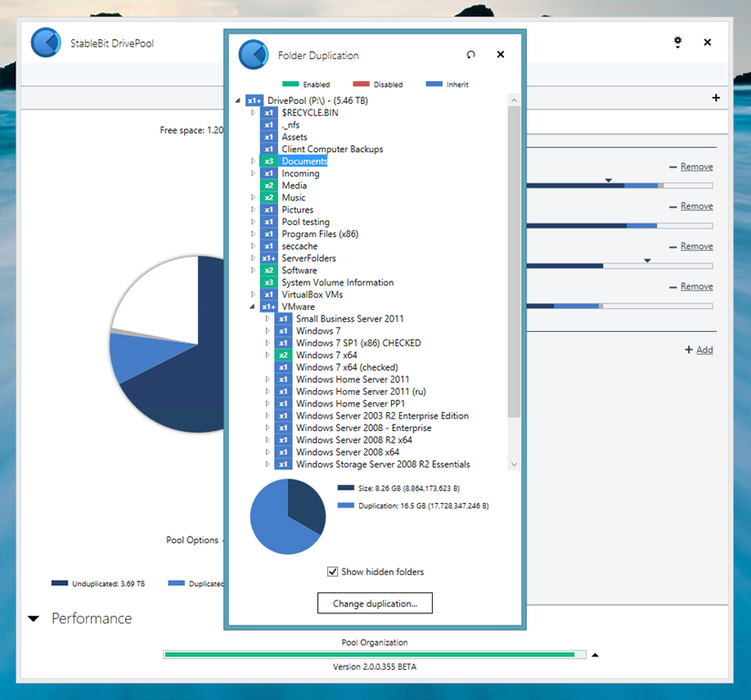Click the x1 badge beside Assets
Image resolution: width=751 pixels, height=700 pixels.
[269, 137]
